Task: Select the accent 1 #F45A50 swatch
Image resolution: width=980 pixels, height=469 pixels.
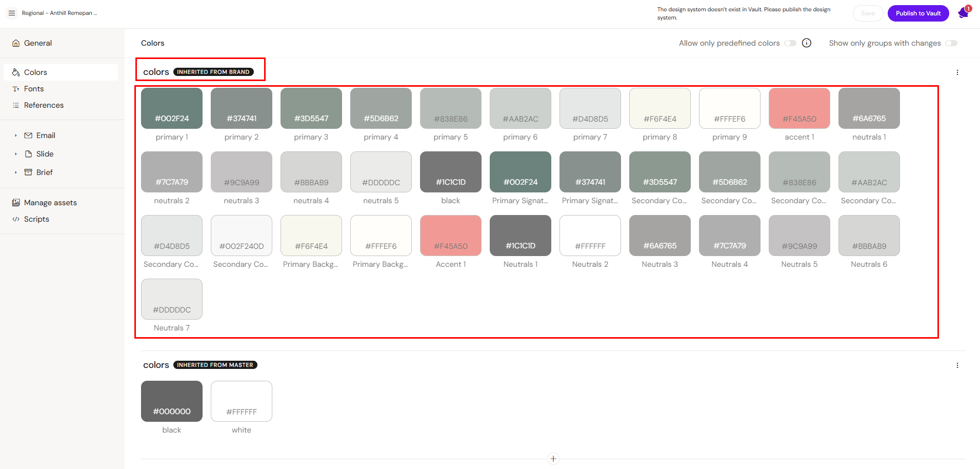Action: click(799, 108)
